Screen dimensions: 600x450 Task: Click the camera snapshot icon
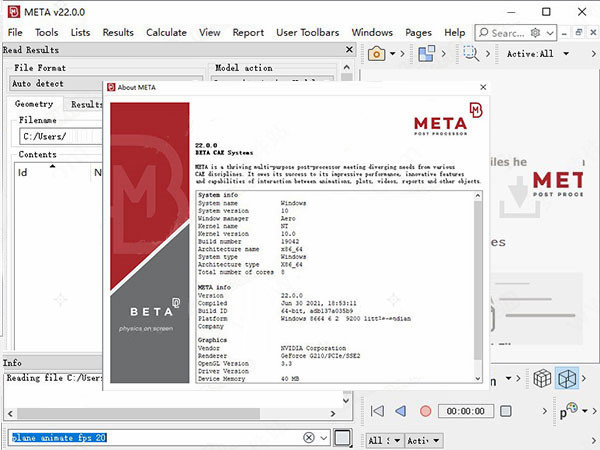pos(378,53)
